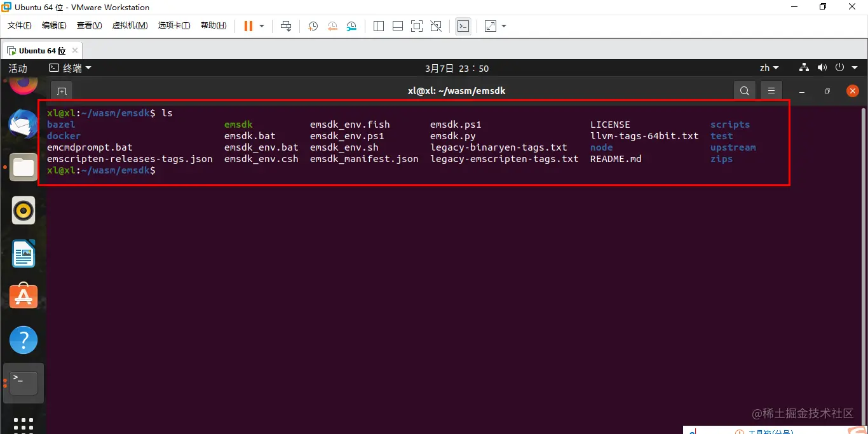The width and height of the screenshot is (868, 434).
Task: Open the Files manager dock icon
Action: (x=24, y=167)
